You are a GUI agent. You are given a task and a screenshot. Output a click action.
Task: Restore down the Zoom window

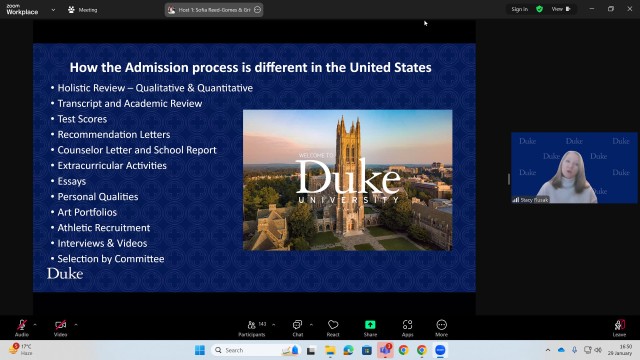click(x=611, y=9)
